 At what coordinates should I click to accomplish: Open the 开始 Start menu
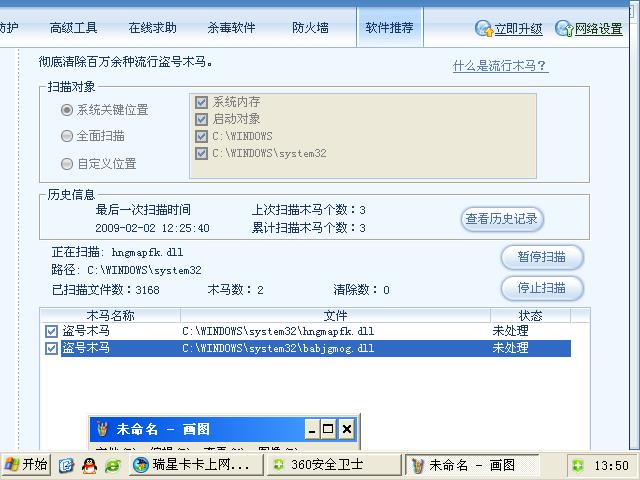click(25, 465)
